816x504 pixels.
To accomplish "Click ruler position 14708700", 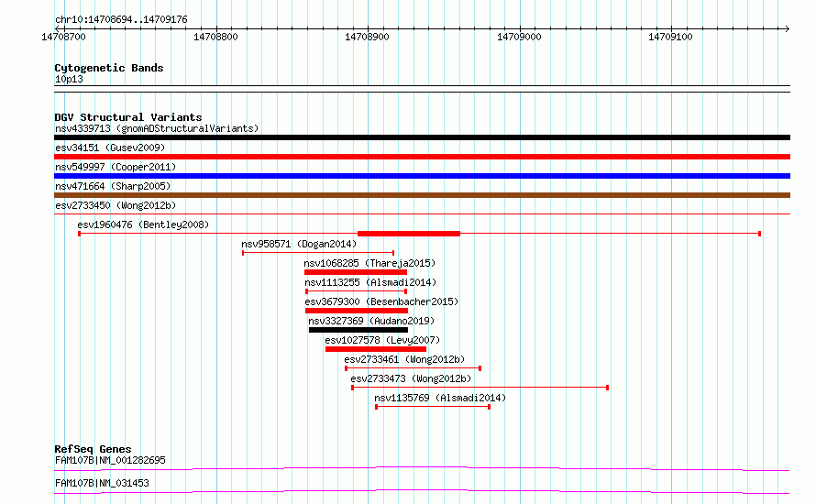I will pos(63,37).
